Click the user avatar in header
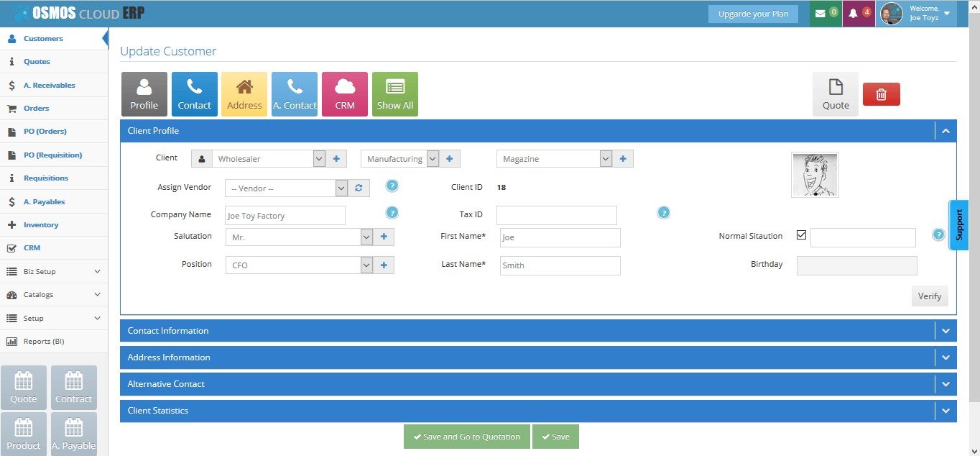980x456 pixels. tap(892, 14)
